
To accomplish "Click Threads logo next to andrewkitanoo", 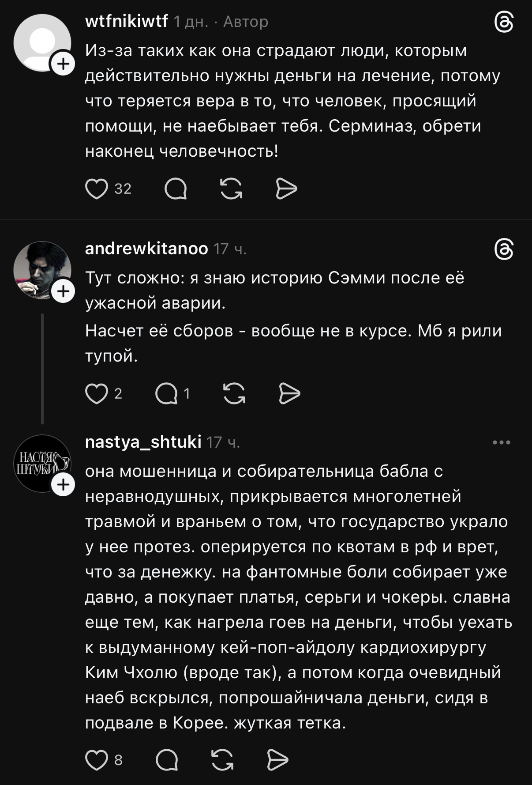I will pos(504,249).
